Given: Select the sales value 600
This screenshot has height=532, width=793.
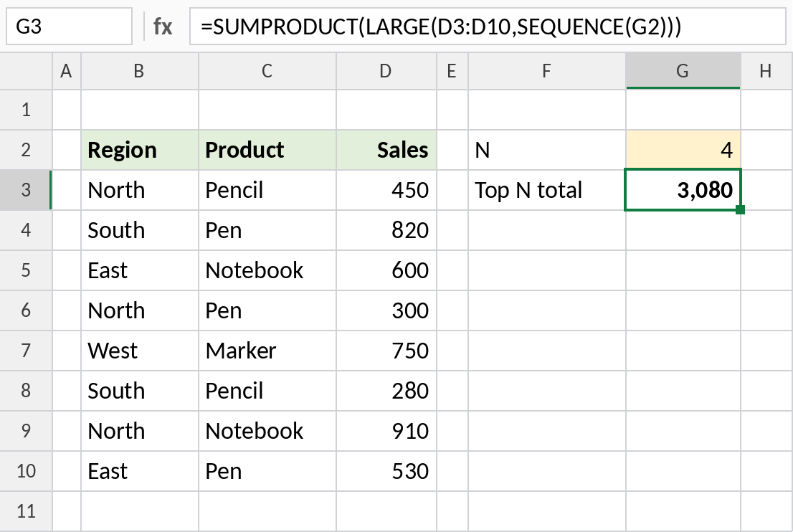Looking at the screenshot, I should [386, 270].
